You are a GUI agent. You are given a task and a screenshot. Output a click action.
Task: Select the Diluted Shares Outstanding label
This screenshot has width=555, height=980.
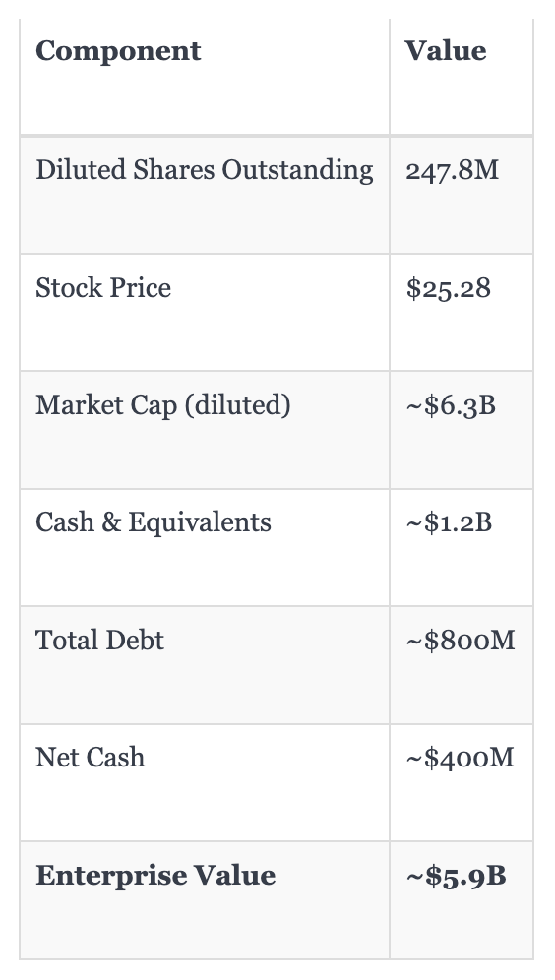205,170
